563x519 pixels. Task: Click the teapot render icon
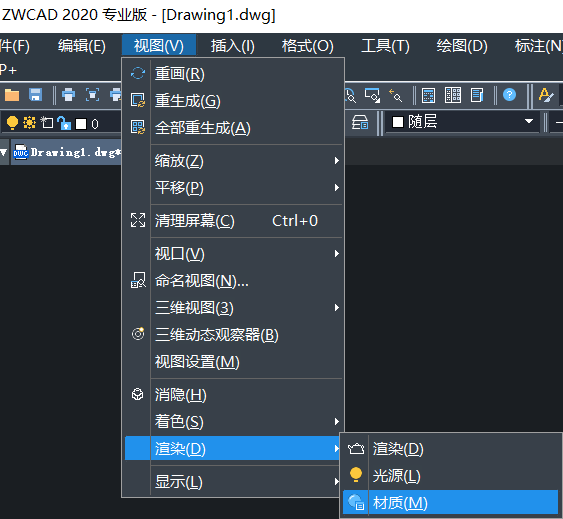356,449
